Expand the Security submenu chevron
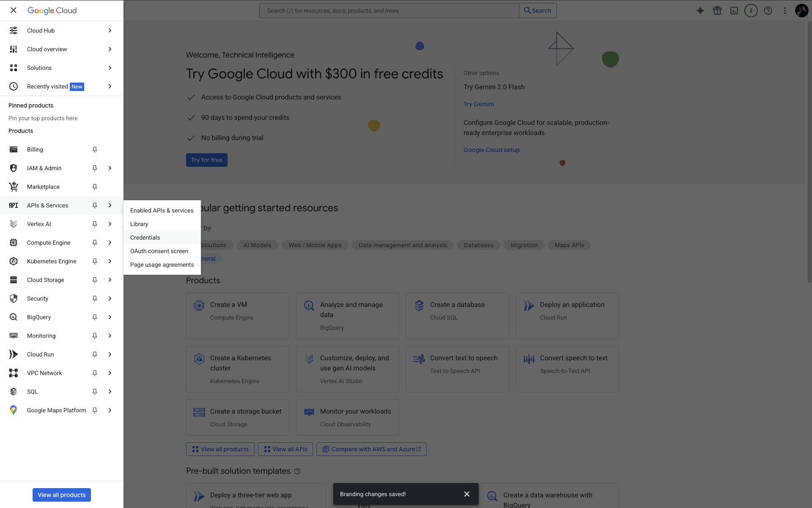812x508 pixels. (110, 298)
